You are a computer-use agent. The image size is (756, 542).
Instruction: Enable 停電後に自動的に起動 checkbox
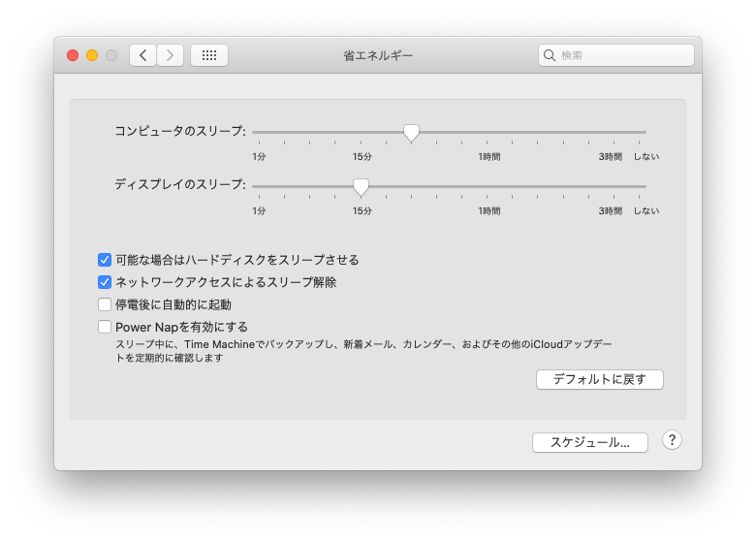[x=105, y=304]
